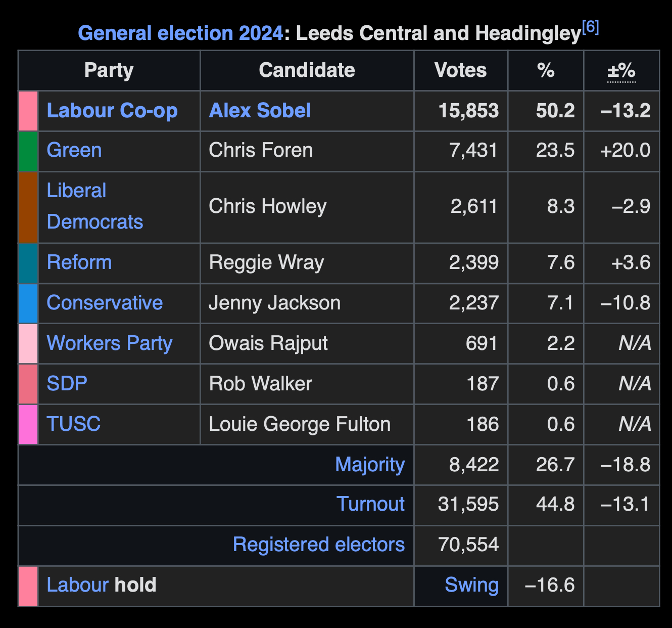The width and height of the screenshot is (672, 628).
Task: Click the Workers Party link
Action: pyautogui.click(x=110, y=343)
